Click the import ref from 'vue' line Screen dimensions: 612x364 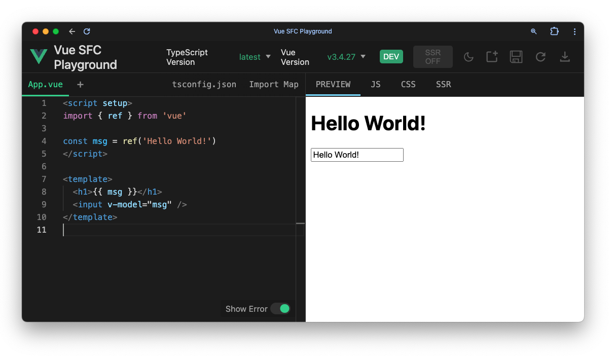125,116
